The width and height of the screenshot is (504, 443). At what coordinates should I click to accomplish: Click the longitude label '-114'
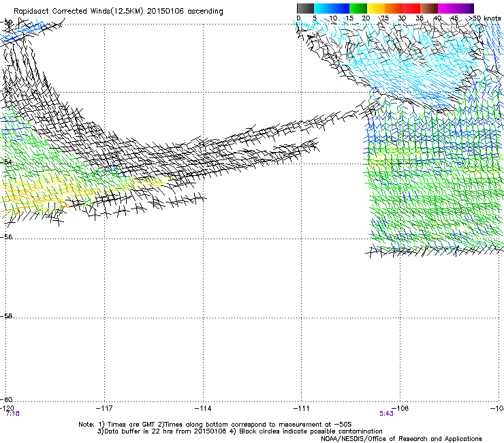pos(203,408)
